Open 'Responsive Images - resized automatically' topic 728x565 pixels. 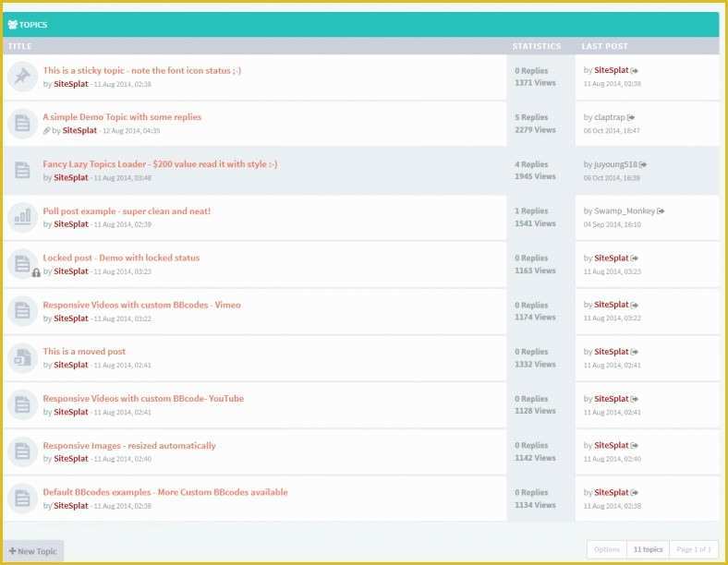click(129, 446)
